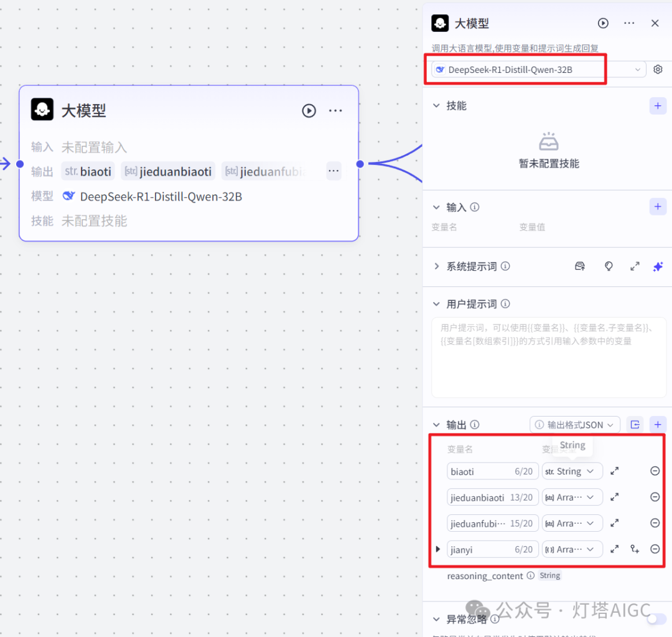This screenshot has height=637, width=672.
Task: Toggle the 异常忽略 switch
Action: (656, 619)
